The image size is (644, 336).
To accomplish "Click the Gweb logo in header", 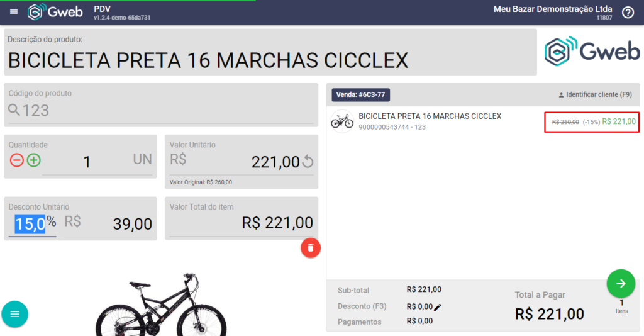I will [55, 12].
